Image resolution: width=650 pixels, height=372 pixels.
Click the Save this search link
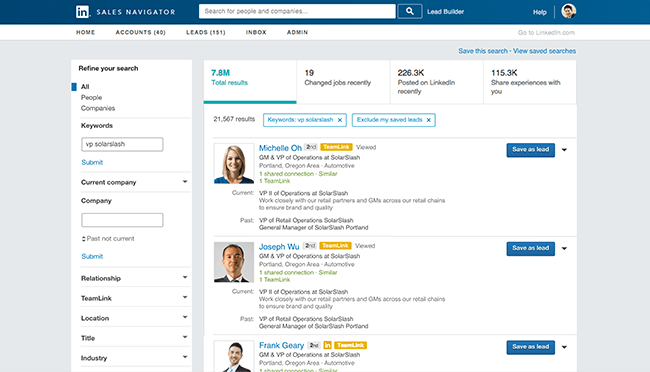point(483,51)
